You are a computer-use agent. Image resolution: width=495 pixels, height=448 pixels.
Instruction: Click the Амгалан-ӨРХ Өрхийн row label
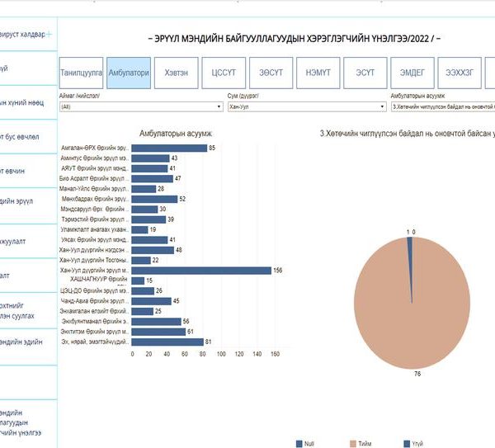point(95,148)
